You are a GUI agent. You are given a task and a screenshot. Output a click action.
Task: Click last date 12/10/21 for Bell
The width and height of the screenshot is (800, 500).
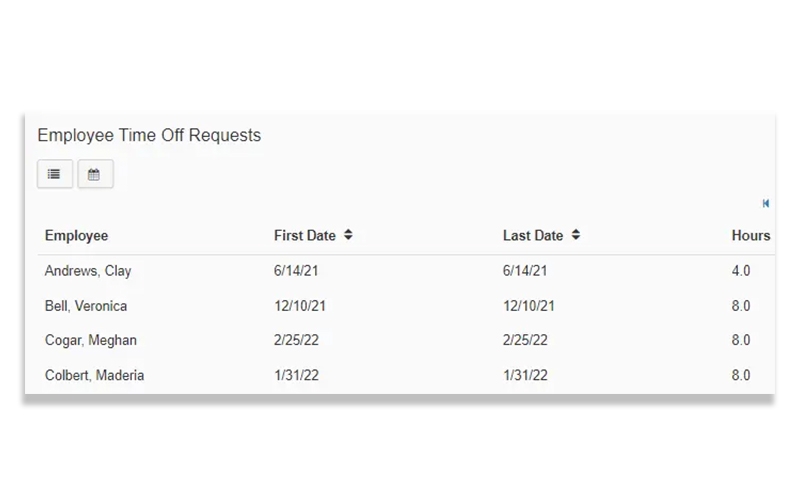528,306
